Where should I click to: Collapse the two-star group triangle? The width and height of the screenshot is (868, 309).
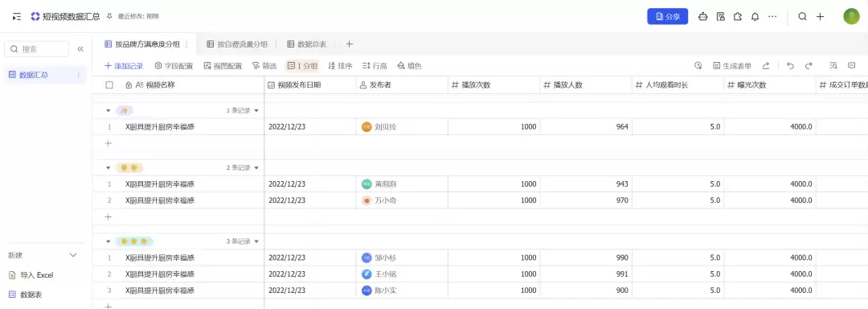[108, 168]
